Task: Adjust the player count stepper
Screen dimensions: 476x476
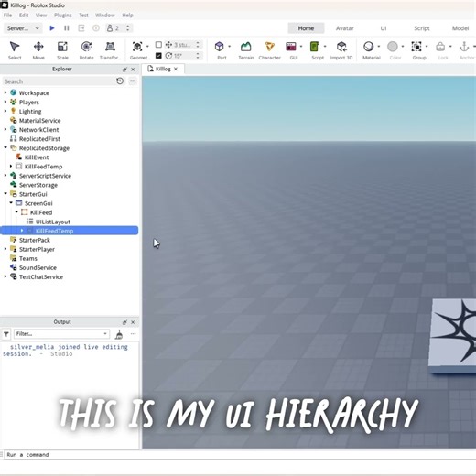Action: (x=127, y=28)
